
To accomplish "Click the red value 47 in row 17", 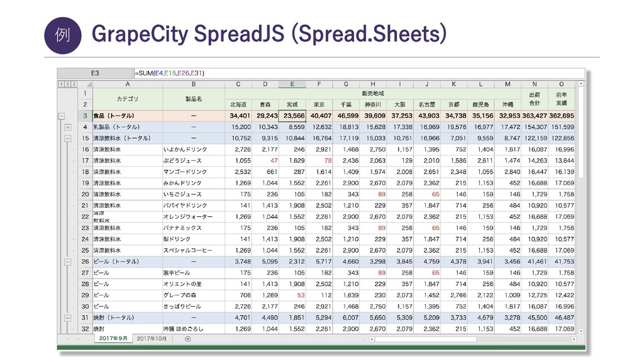I will click(265, 161).
